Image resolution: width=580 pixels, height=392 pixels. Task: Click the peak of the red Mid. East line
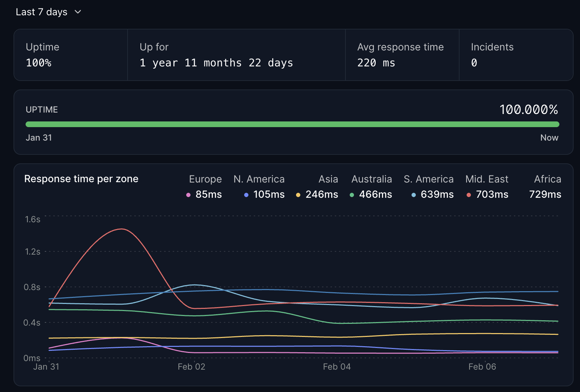pyautogui.click(x=122, y=229)
